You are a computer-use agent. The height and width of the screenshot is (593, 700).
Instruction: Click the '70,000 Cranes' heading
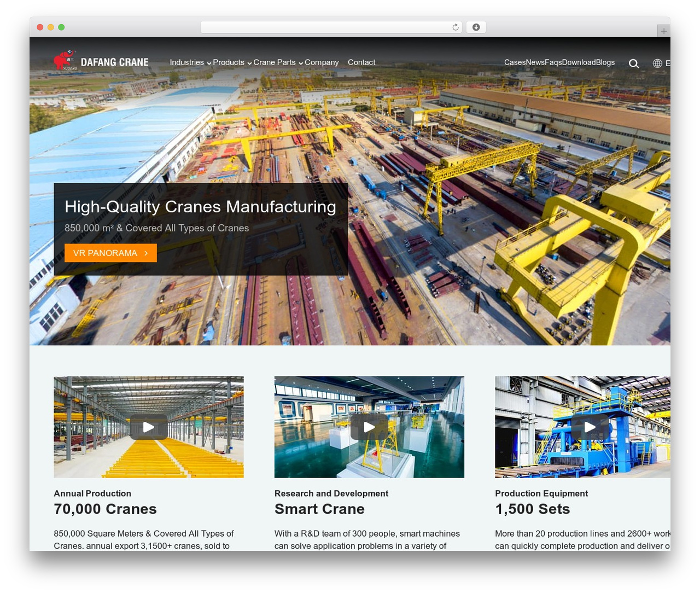[x=106, y=509]
